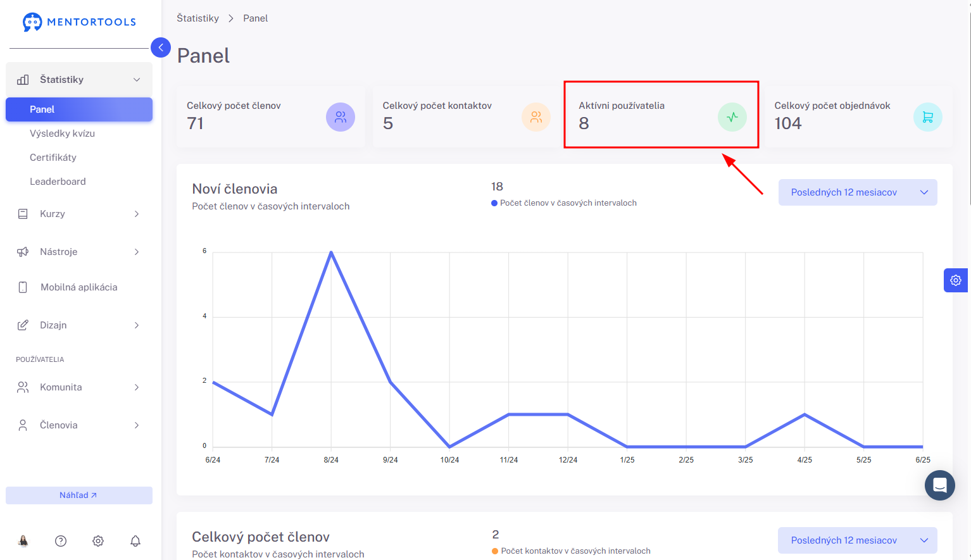971x560 pixels.
Task: Open Leaderboard in sidebar
Action: click(x=58, y=182)
